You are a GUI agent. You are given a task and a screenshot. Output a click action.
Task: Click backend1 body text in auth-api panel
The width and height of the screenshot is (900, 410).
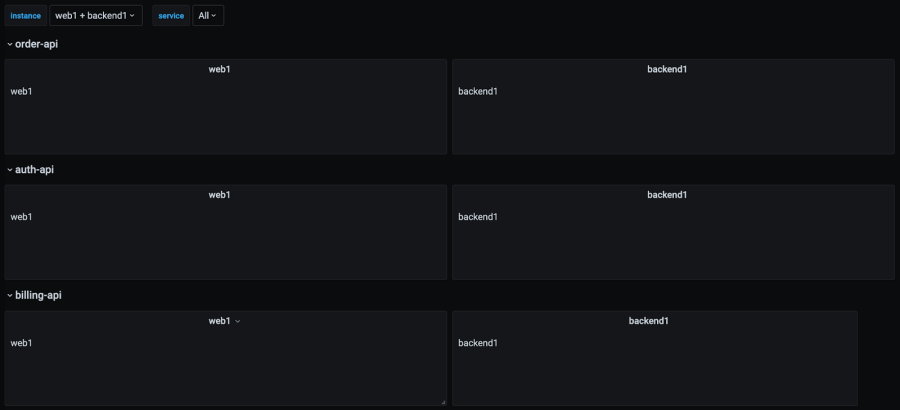point(478,217)
